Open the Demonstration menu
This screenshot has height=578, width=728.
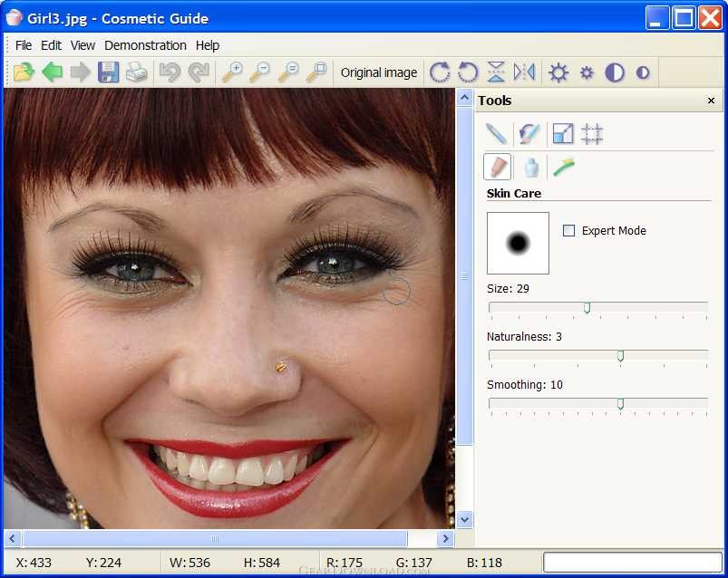[145, 45]
